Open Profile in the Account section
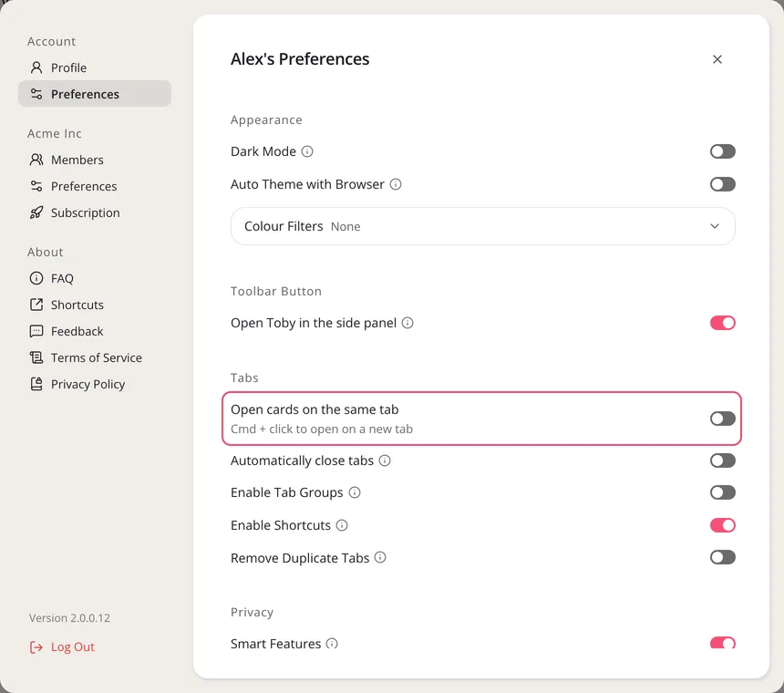The width and height of the screenshot is (784, 693). click(x=95, y=67)
